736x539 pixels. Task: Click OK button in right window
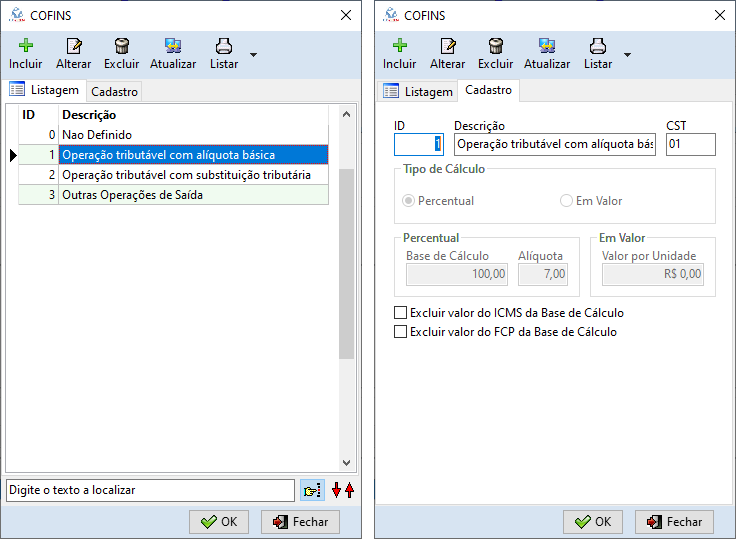coord(593,522)
